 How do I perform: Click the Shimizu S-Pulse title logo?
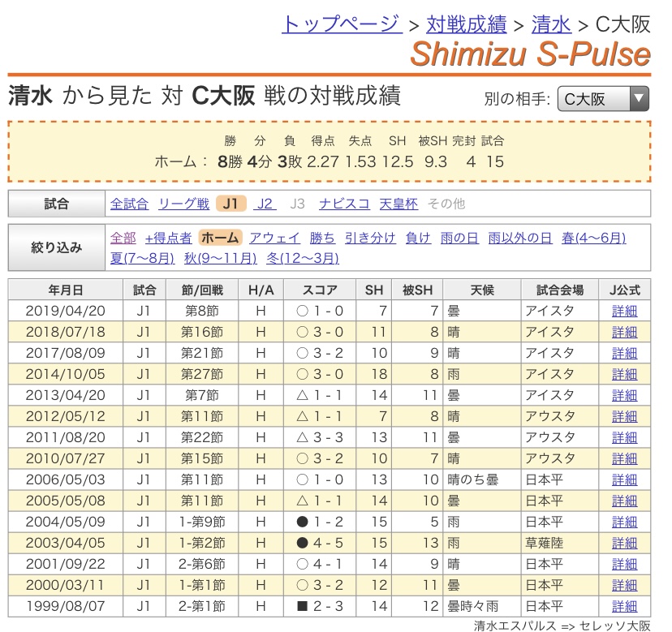click(530, 55)
